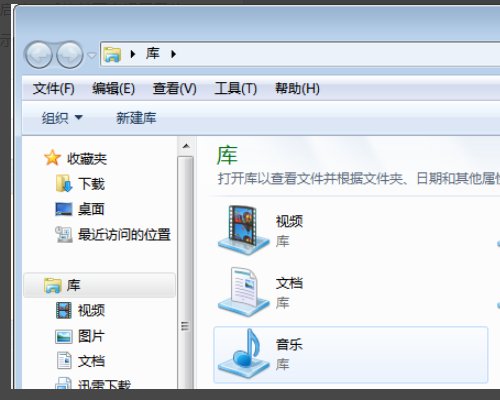The width and height of the screenshot is (500, 400).
Task: Click the 文档 icon in navigation pane
Action: click(x=64, y=361)
